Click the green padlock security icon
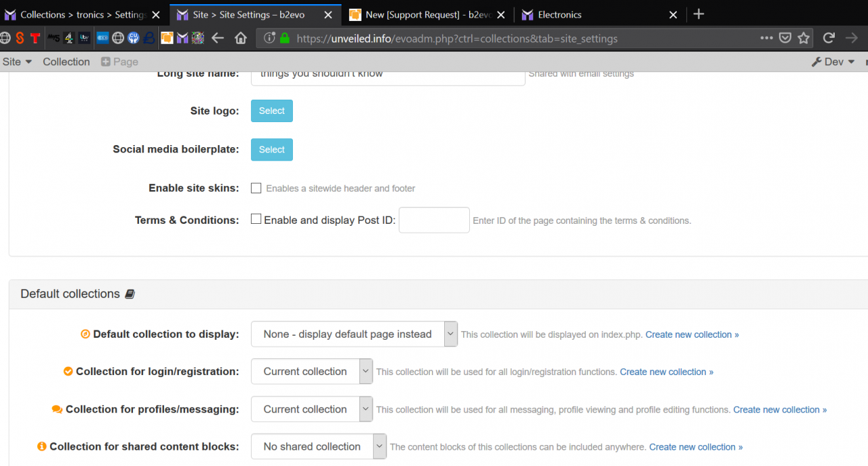 [284, 39]
